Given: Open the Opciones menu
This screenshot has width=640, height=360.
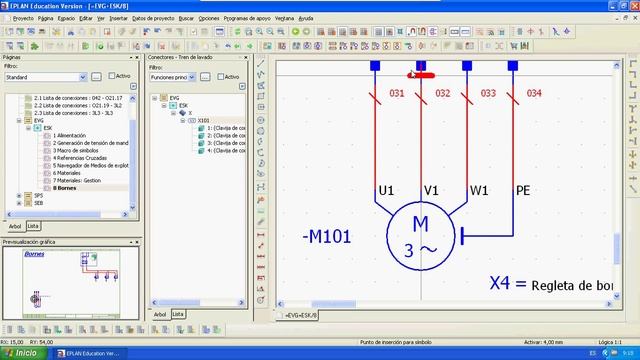Looking at the screenshot, I should click(x=209, y=18).
